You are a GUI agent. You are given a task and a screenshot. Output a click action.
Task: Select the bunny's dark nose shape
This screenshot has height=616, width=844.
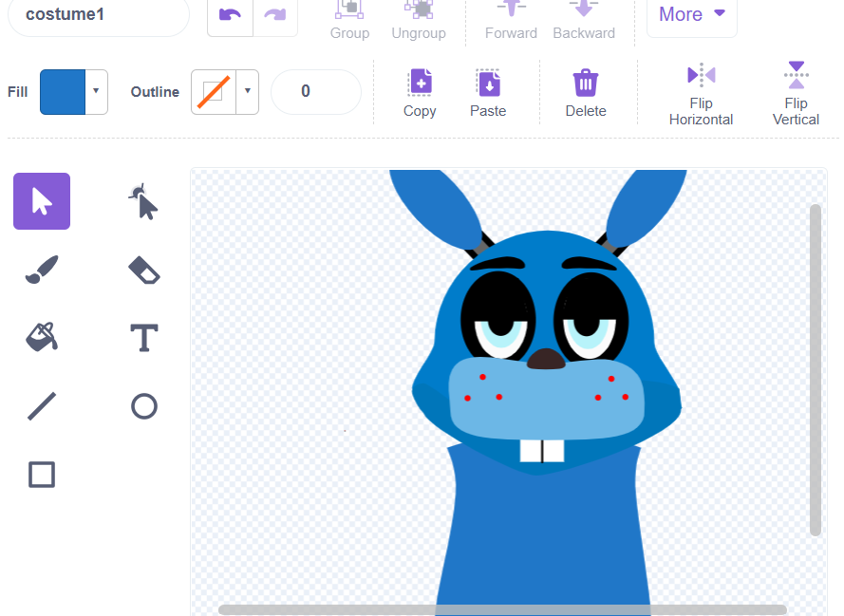(546, 360)
